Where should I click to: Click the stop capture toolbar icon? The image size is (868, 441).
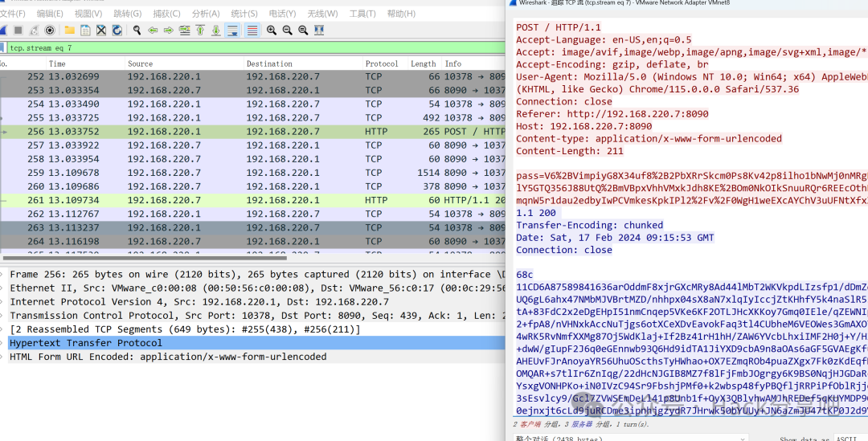19,31
